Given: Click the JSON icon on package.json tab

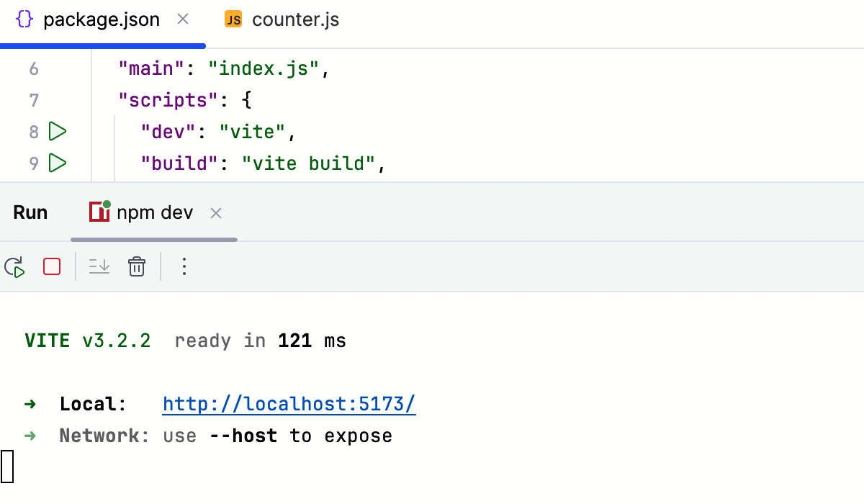Looking at the screenshot, I should [24, 19].
